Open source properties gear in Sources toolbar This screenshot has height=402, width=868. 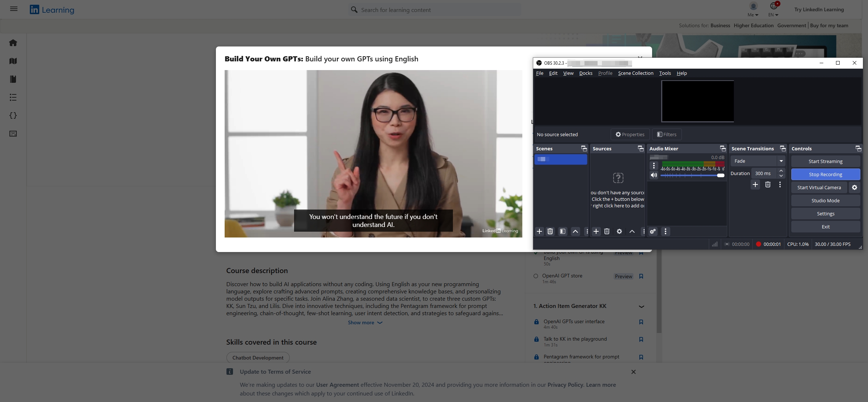pyautogui.click(x=619, y=231)
